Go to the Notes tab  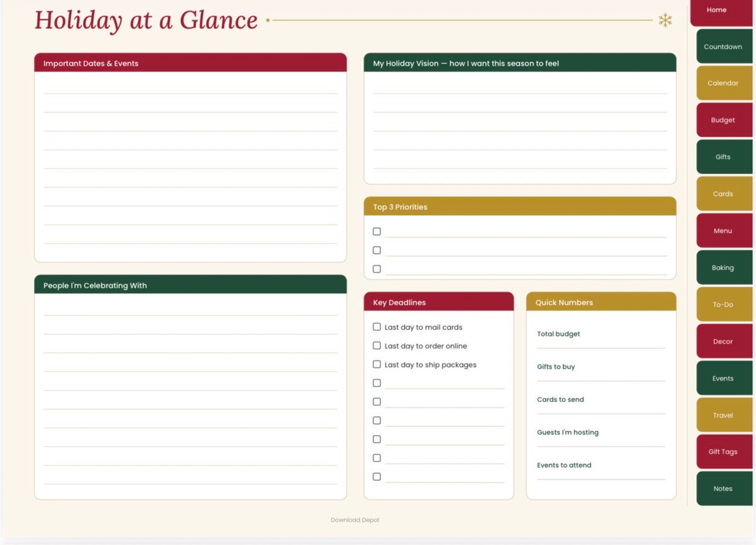tap(724, 489)
